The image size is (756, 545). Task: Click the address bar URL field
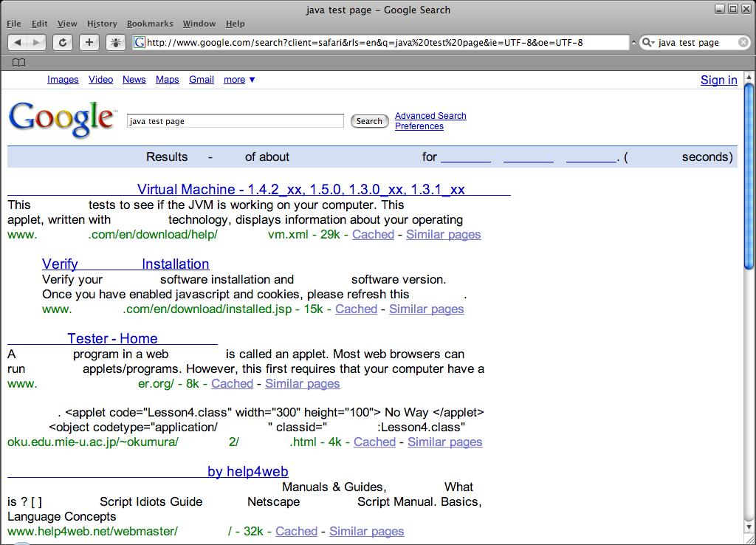(381, 42)
